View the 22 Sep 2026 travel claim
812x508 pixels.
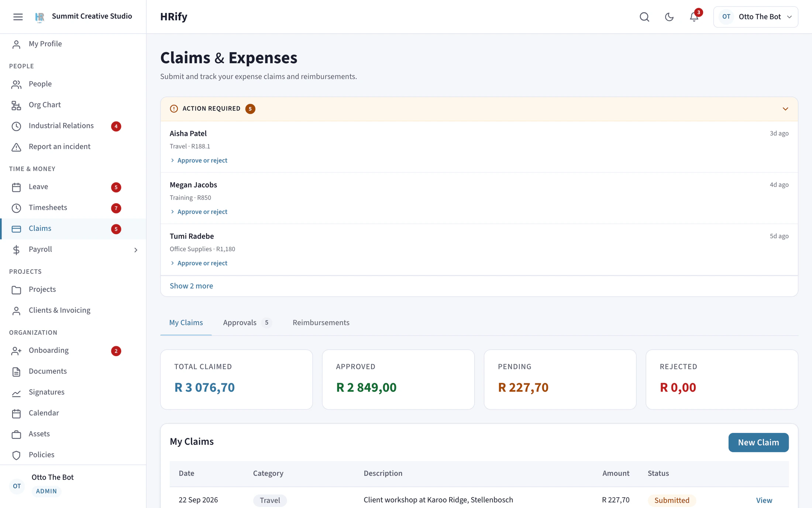[764, 500]
